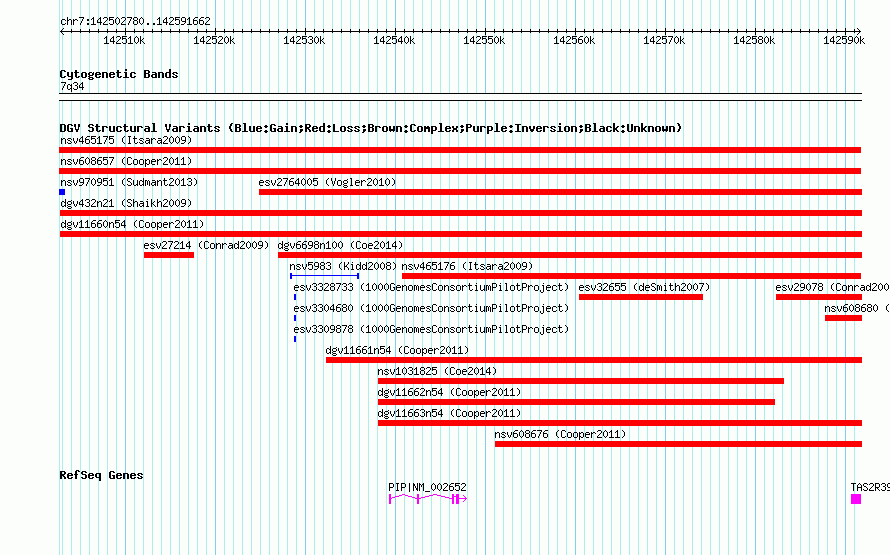Click the 142510k ruler tick label
The image size is (890, 555).
click(124, 40)
